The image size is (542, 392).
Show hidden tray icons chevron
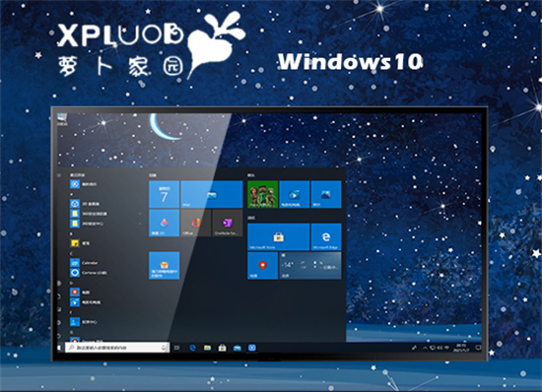coord(425,348)
